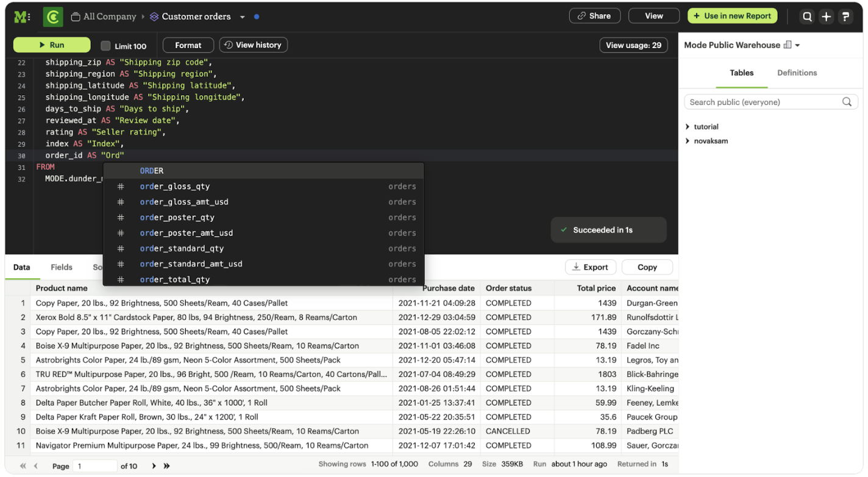Click the plus icon to create new
Image resolution: width=868 pixels, height=477 pixels.
826,17
